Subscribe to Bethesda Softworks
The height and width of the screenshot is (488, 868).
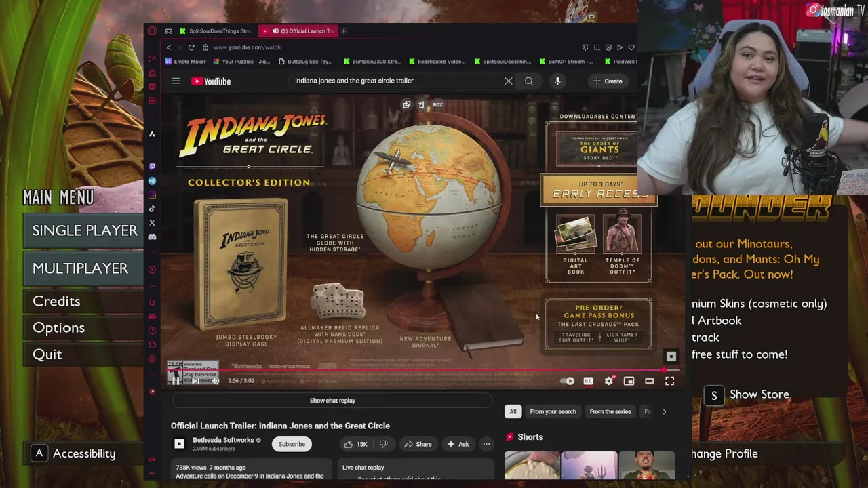[x=292, y=444]
